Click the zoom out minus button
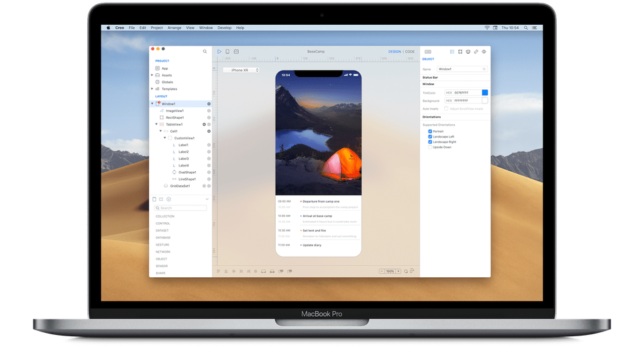The width and height of the screenshot is (644, 347). tap(382, 271)
